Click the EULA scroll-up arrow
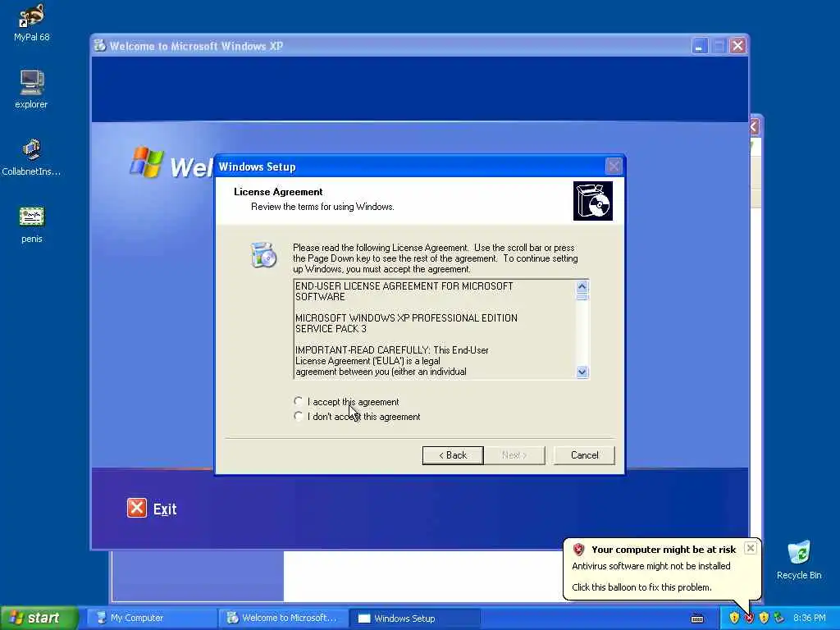The width and height of the screenshot is (840, 630). click(582, 286)
